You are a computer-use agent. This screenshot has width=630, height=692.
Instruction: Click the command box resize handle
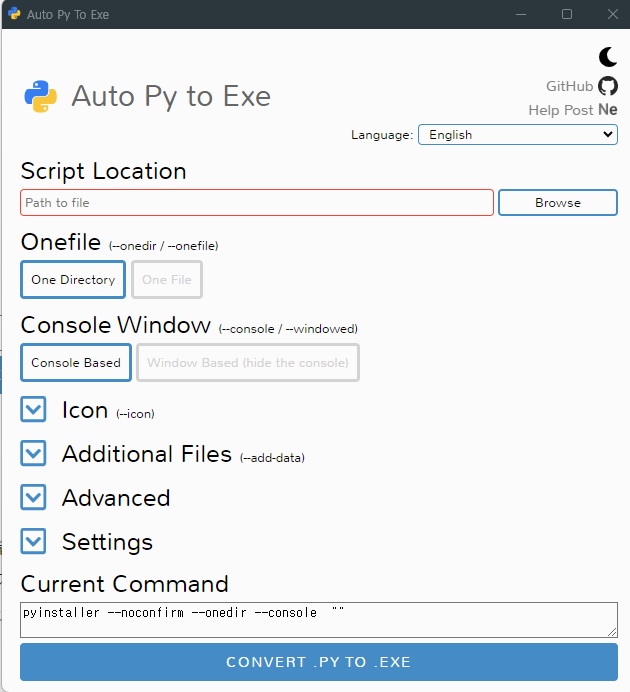(612, 632)
